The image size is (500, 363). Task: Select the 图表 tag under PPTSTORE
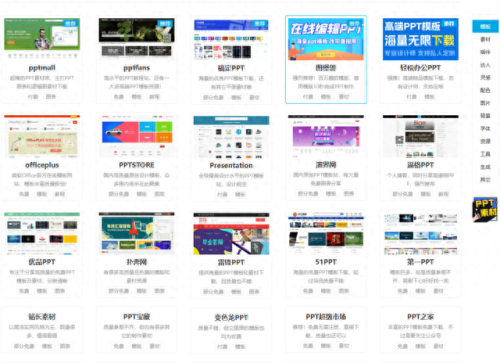coord(160,194)
